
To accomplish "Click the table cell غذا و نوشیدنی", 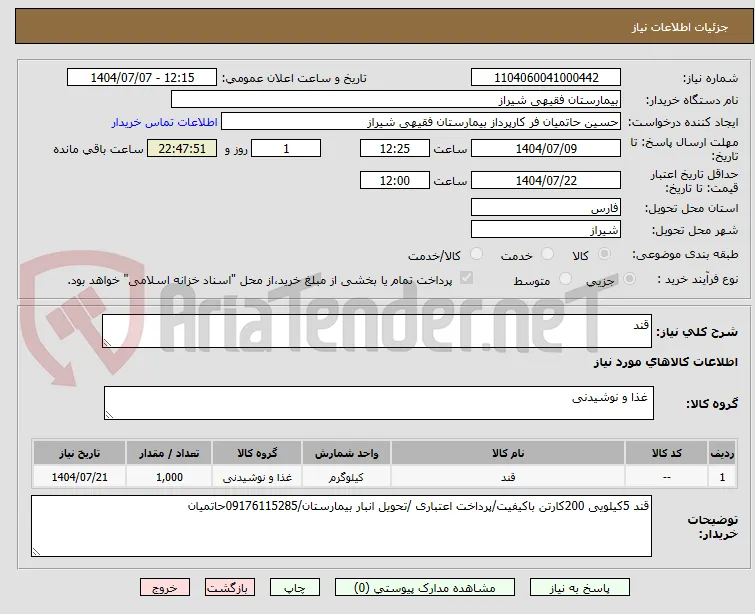I will pyautogui.click(x=257, y=477).
